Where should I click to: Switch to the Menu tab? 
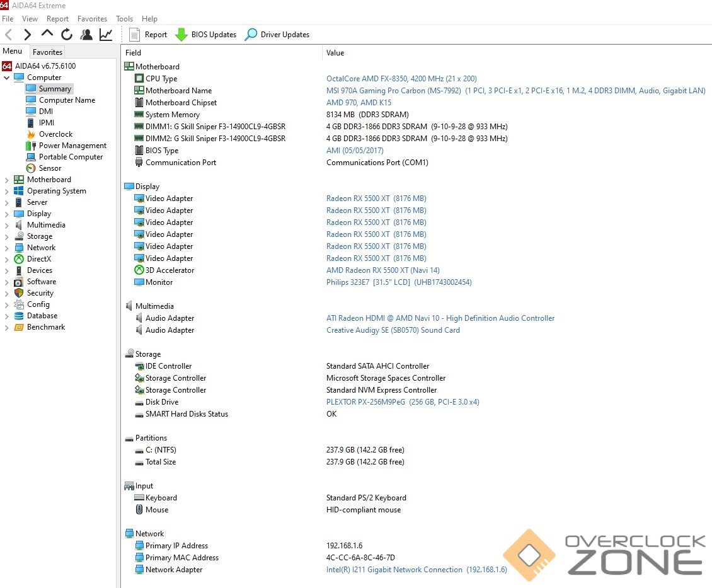(x=12, y=51)
